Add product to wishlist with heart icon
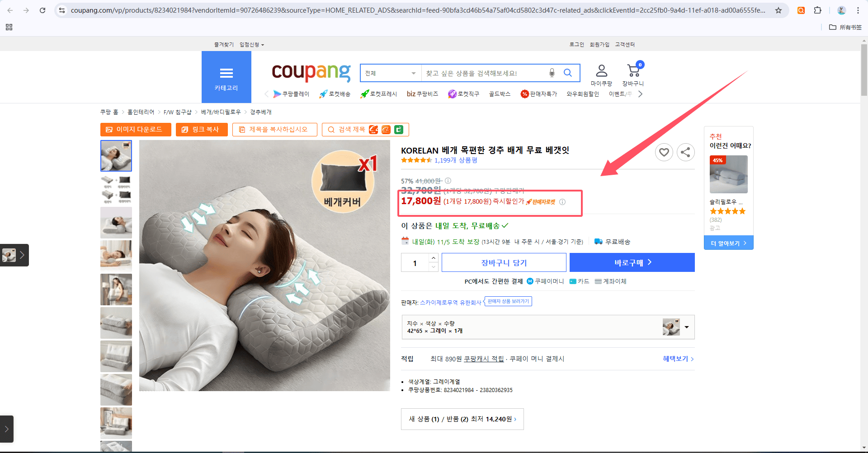The width and height of the screenshot is (868, 453). click(x=664, y=152)
